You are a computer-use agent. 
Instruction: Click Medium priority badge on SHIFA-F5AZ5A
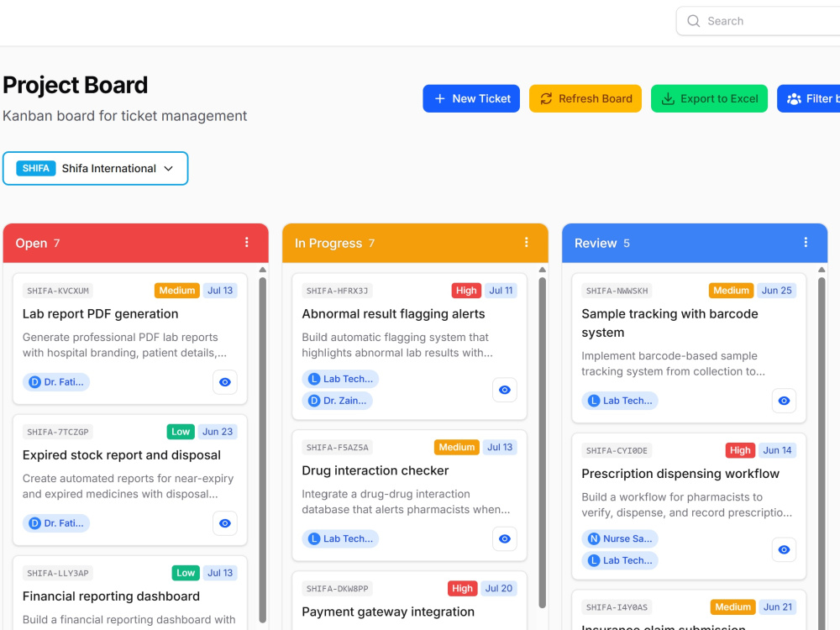click(456, 448)
